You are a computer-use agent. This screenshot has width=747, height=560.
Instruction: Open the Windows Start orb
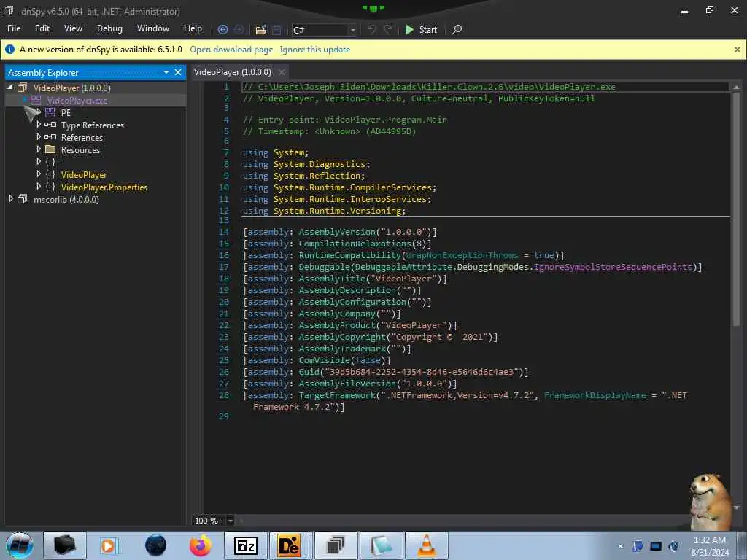(x=20, y=545)
